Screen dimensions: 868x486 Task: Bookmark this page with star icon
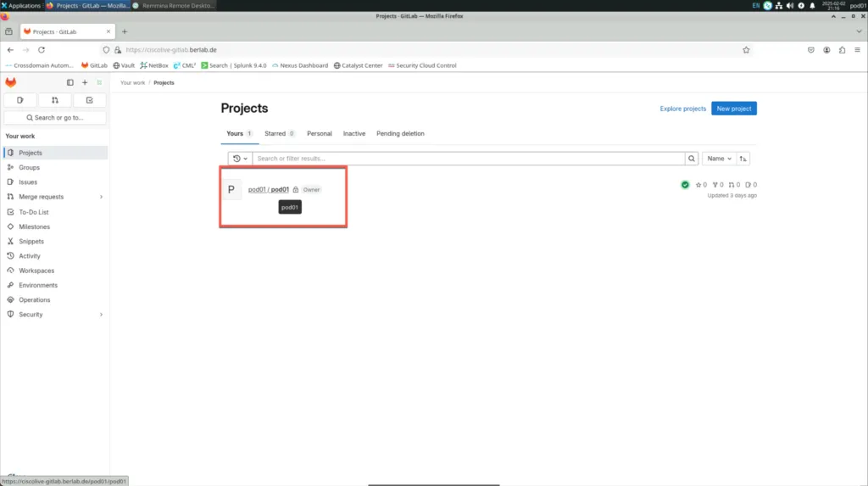coord(746,50)
